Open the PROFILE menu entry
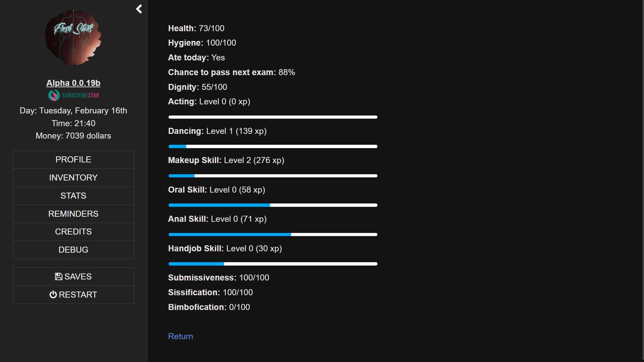 tap(73, 159)
